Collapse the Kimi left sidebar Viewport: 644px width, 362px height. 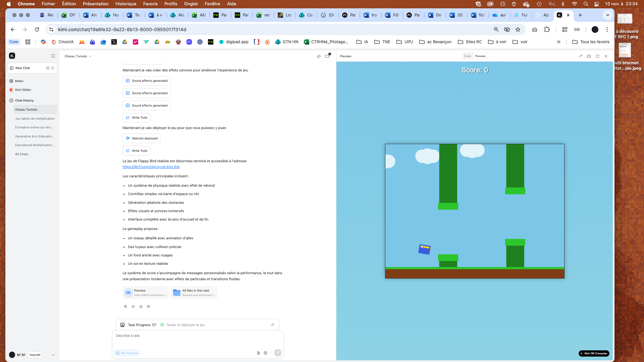click(53, 56)
